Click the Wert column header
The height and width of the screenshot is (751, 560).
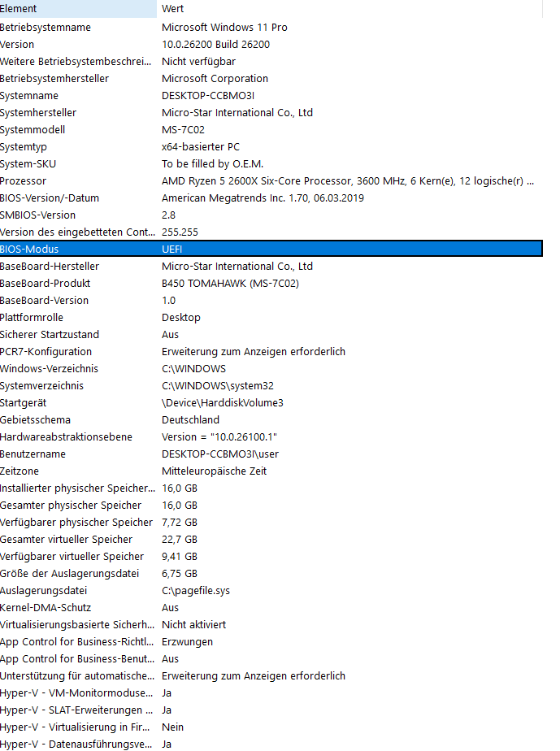(x=349, y=9)
